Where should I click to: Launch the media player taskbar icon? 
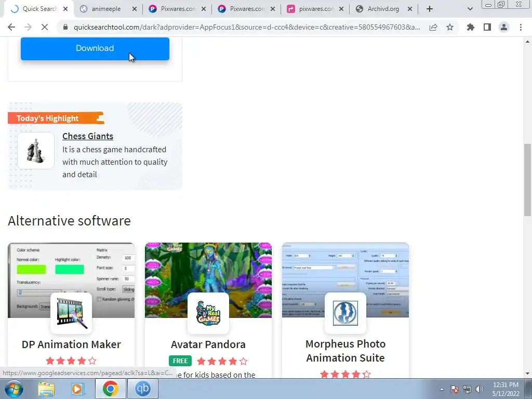pyautogui.click(x=78, y=389)
